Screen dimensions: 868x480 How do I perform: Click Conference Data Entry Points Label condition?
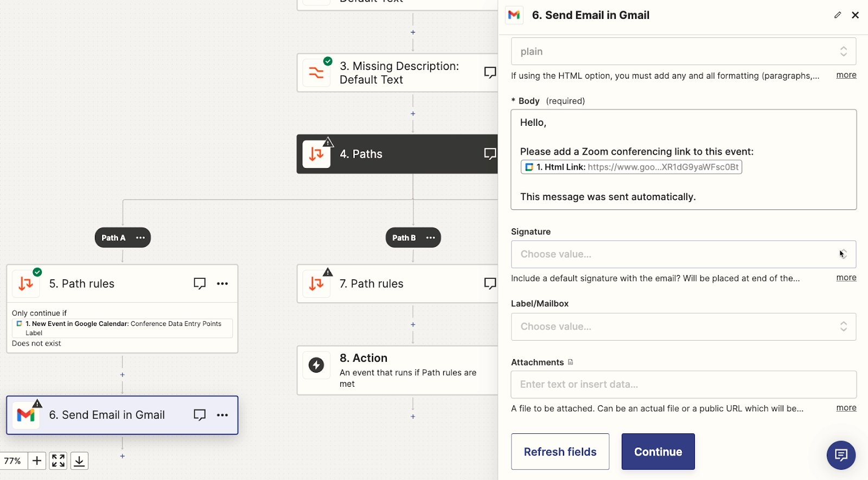tap(123, 328)
